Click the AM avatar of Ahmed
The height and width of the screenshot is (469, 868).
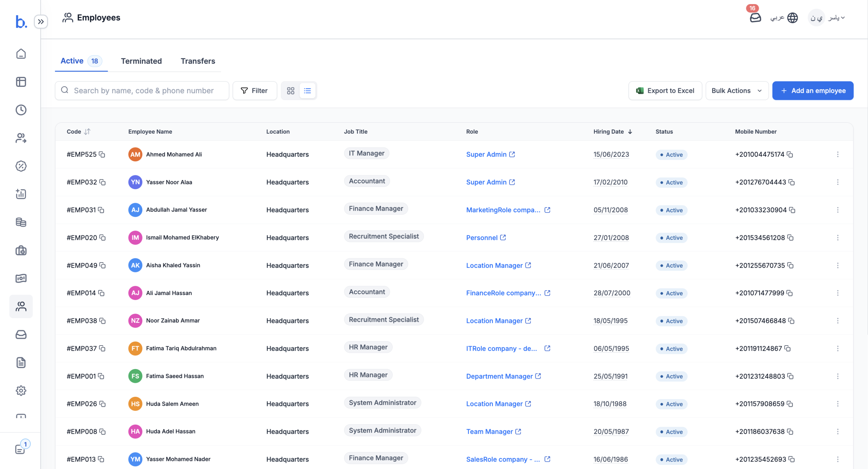coord(135,154)
